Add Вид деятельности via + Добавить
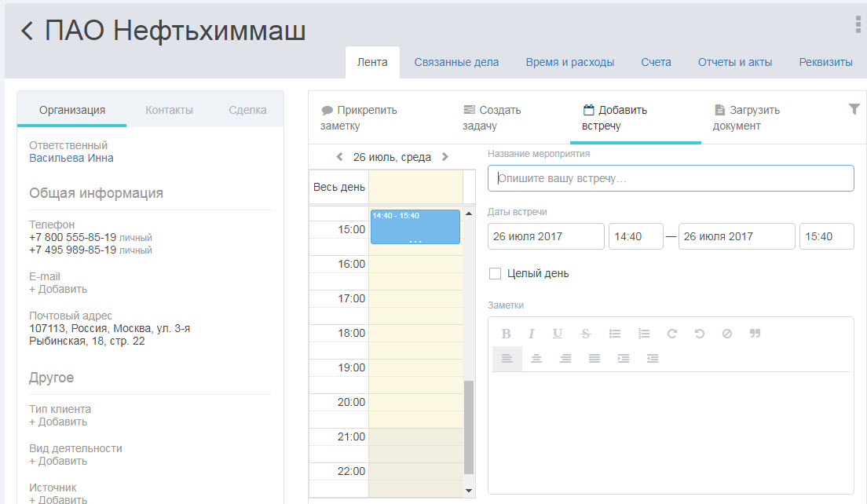This screenshot has height=504, width=867. click(58, 461)
